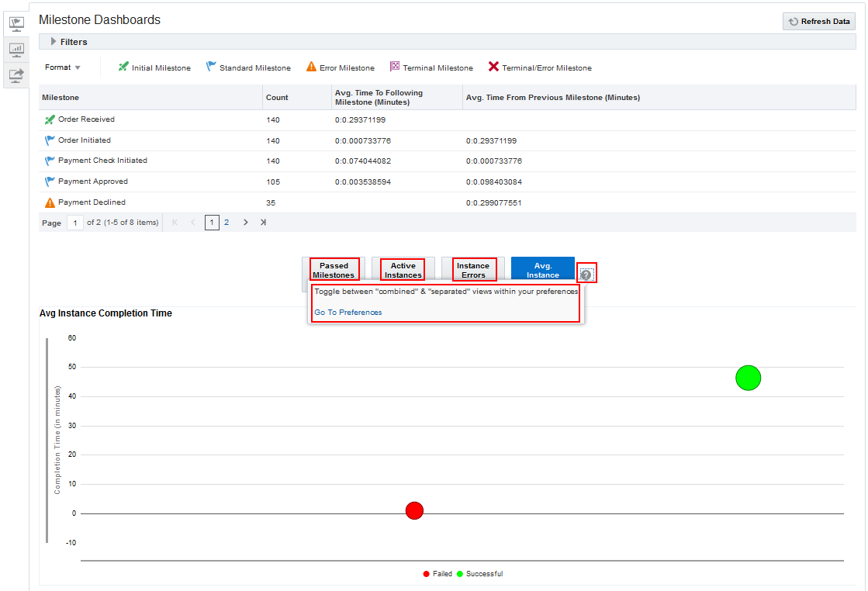Click the Refresh Data button

(x=818, y=21)
